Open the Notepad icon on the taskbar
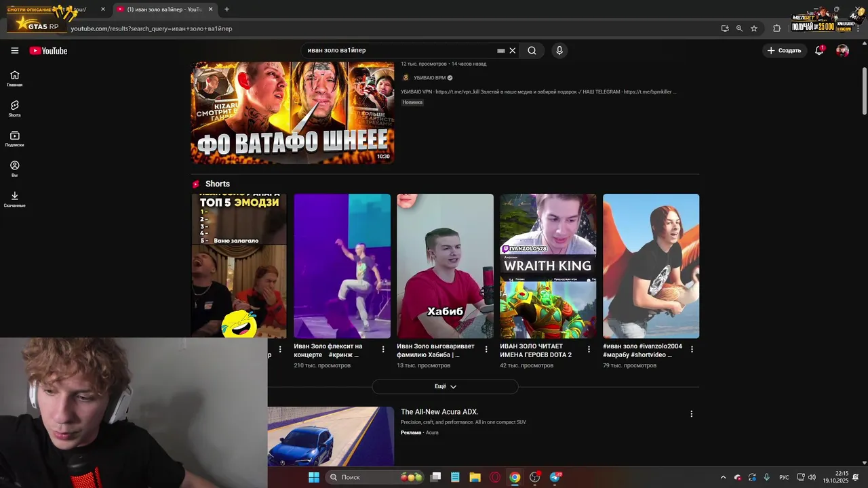Image resolution: width=868 pixels, height=488 pixels. click(455, 477)
